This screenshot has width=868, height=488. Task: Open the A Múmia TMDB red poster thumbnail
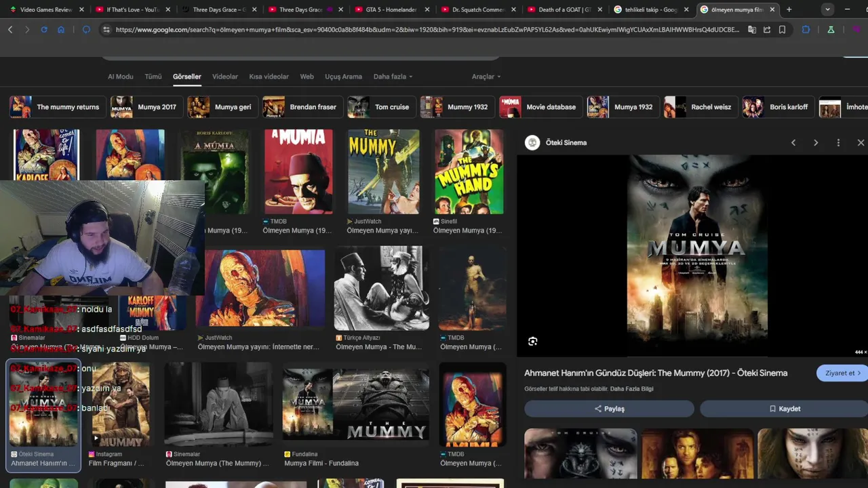click(x=298, y=172)
